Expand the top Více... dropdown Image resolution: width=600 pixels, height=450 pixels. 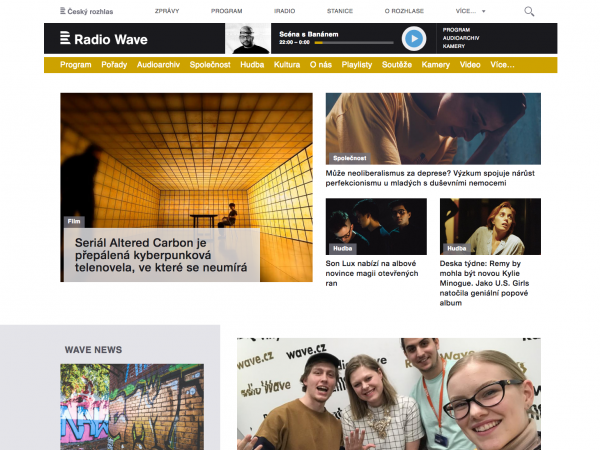point(470,11)
